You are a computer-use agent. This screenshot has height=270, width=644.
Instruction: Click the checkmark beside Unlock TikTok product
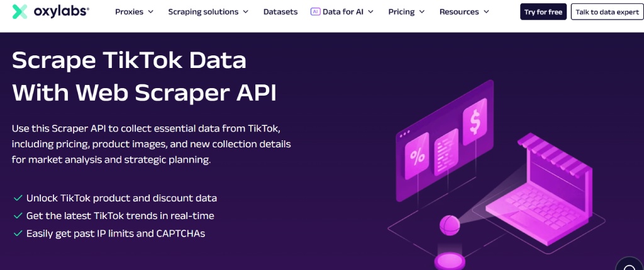click(18, 198)
